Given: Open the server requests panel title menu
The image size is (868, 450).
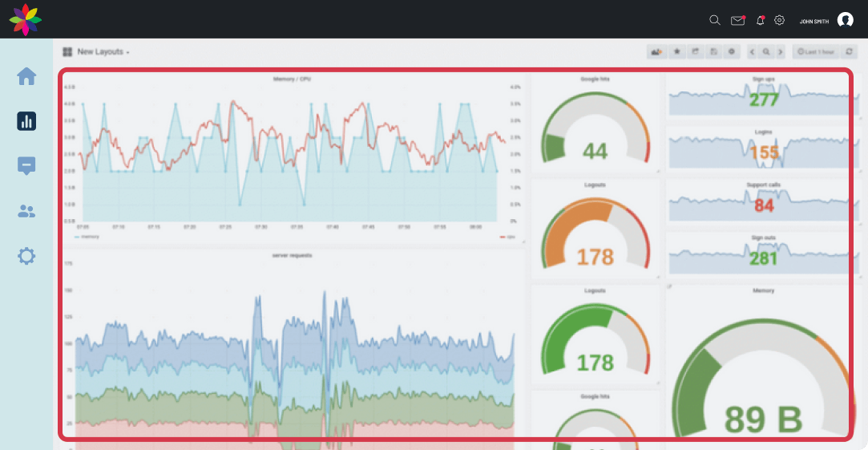Looking at the screenshot, I should 293,255.
